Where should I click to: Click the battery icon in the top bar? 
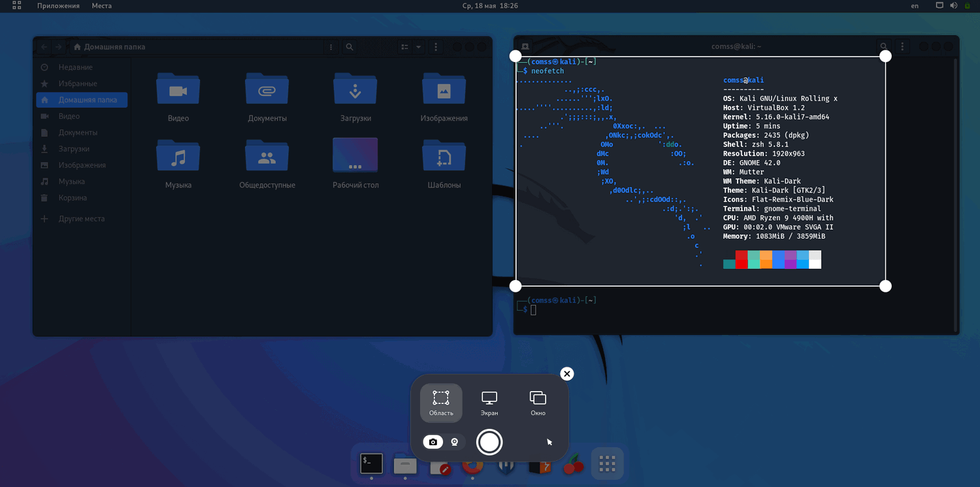pos(968,6)
